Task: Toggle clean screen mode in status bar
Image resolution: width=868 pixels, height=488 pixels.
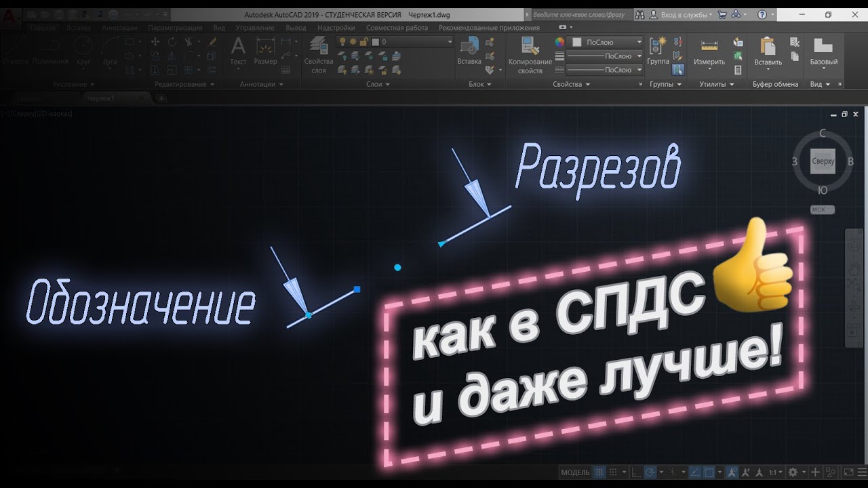Action: pyautogui.click(x=848, y=472)
